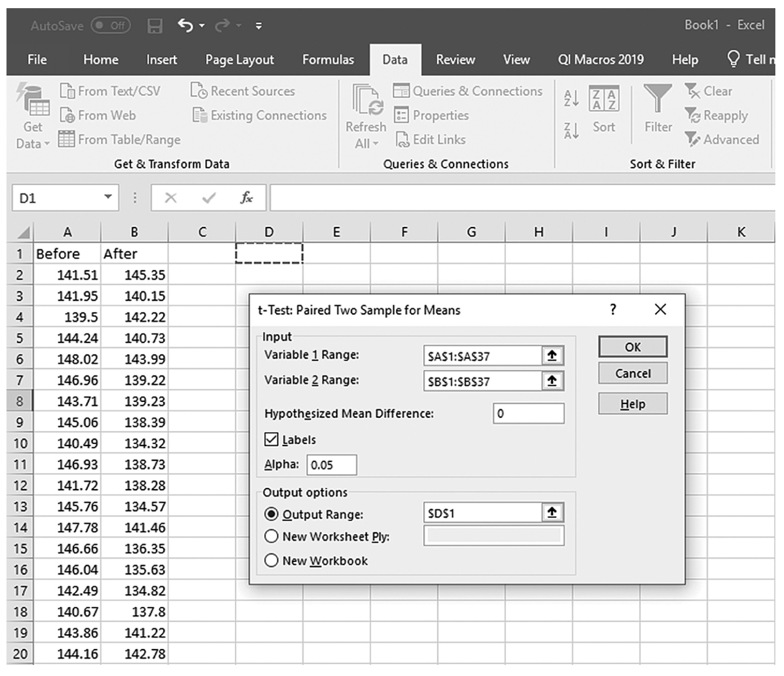Select row 8 header
This screenshot has height=676, width=784.
[20, 401]
